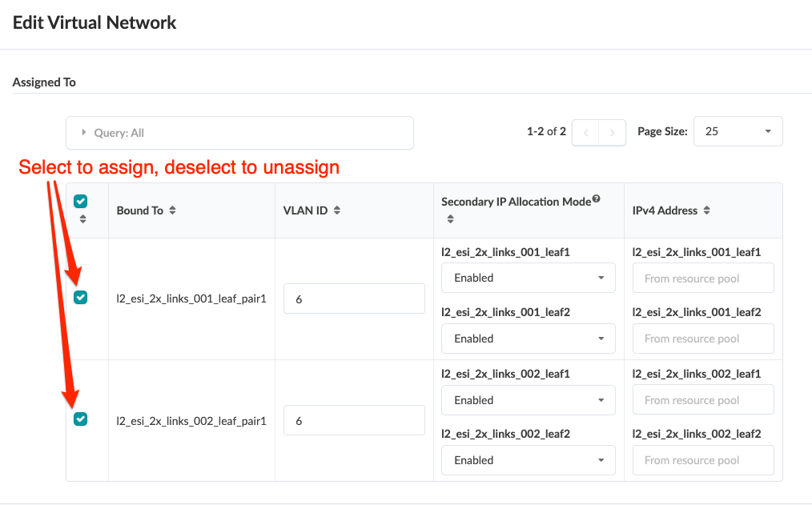Go to next page arrow
This screenshot has width=812, height=505.
[x=613, y=132]
